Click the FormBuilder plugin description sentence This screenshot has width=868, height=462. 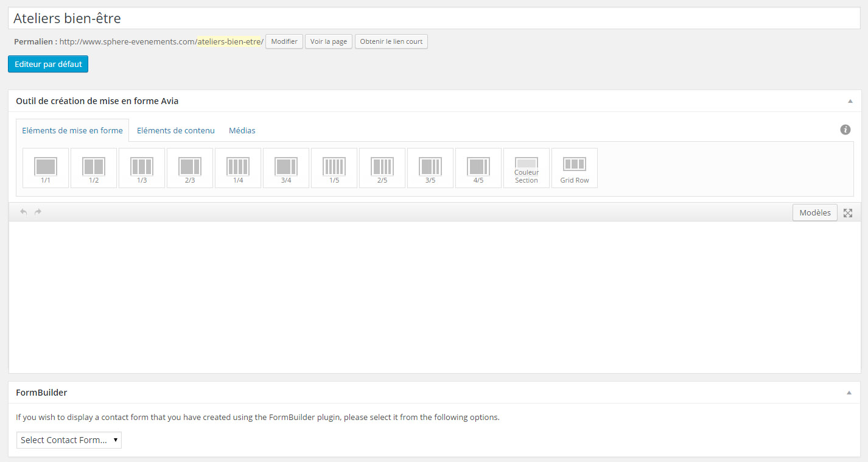coord(257,418)
